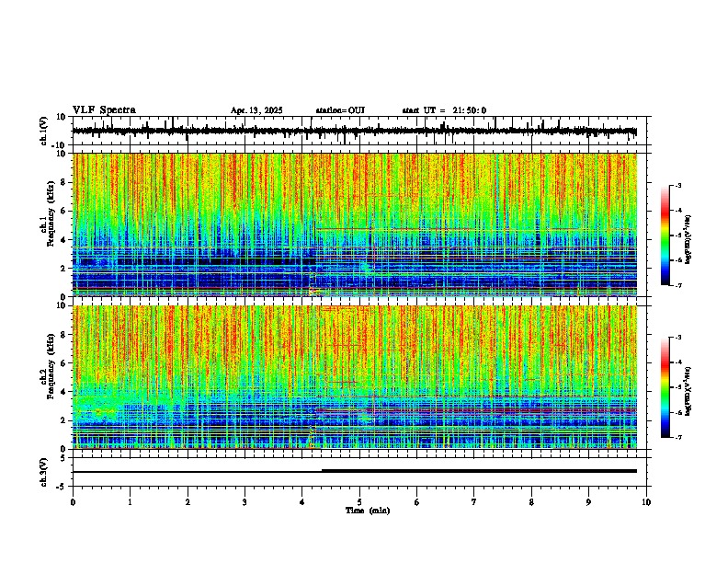Click time axis tick label '5'
Viewport: 728px width, 563px height.
pos(359,502)
